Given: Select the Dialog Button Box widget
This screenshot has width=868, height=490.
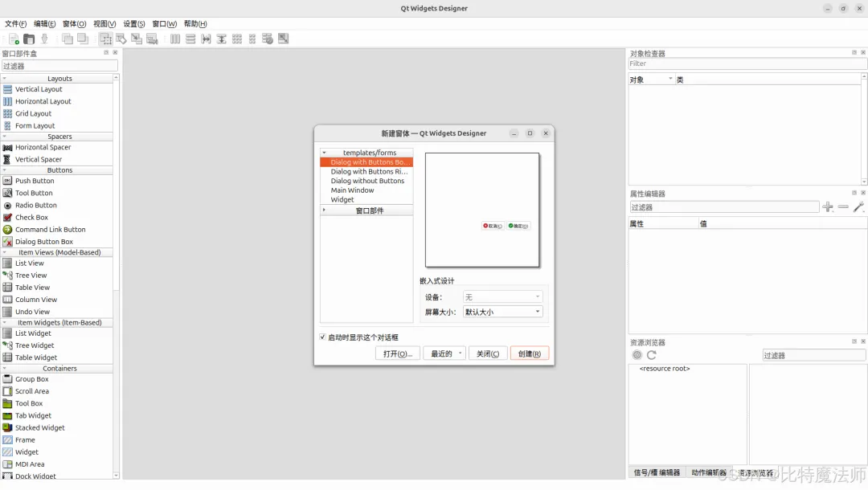Looking at the screenshot, I should pyautogui.click(x=44, y=242).
